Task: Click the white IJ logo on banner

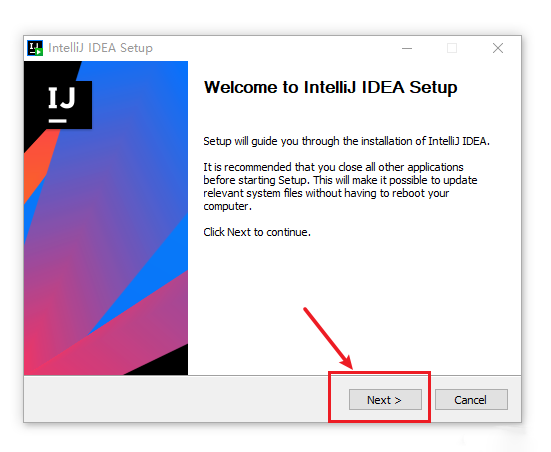Action: coord(62,104)
